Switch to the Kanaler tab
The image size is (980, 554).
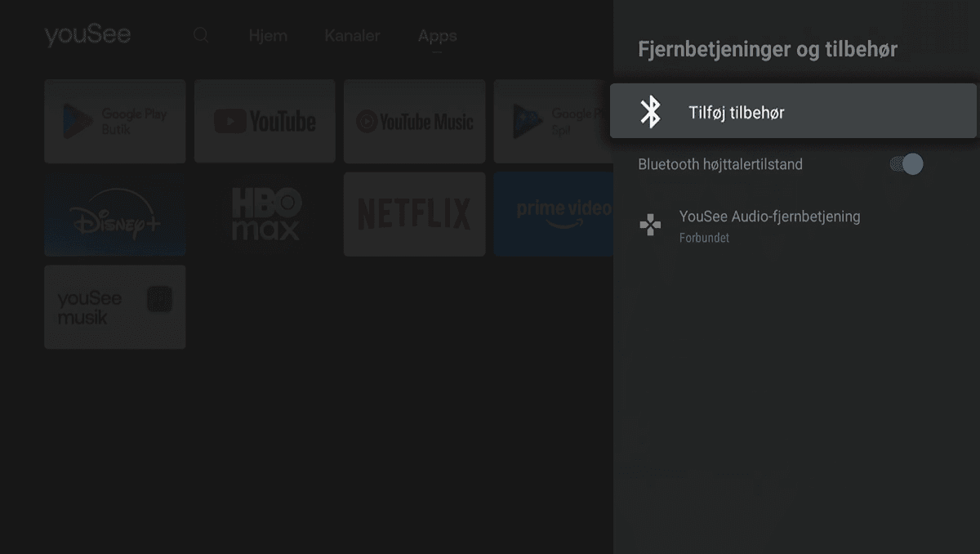point(352,36)
